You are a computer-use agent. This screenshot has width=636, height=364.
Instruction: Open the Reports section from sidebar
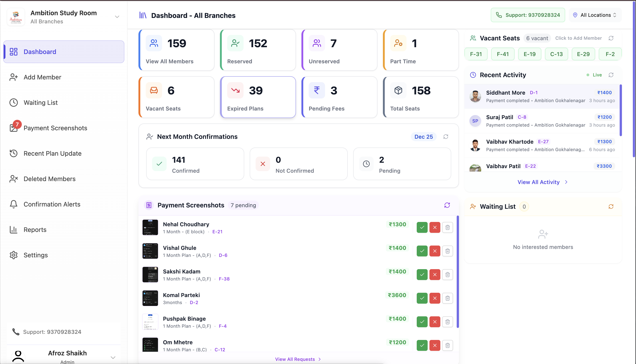coord(35,229)
